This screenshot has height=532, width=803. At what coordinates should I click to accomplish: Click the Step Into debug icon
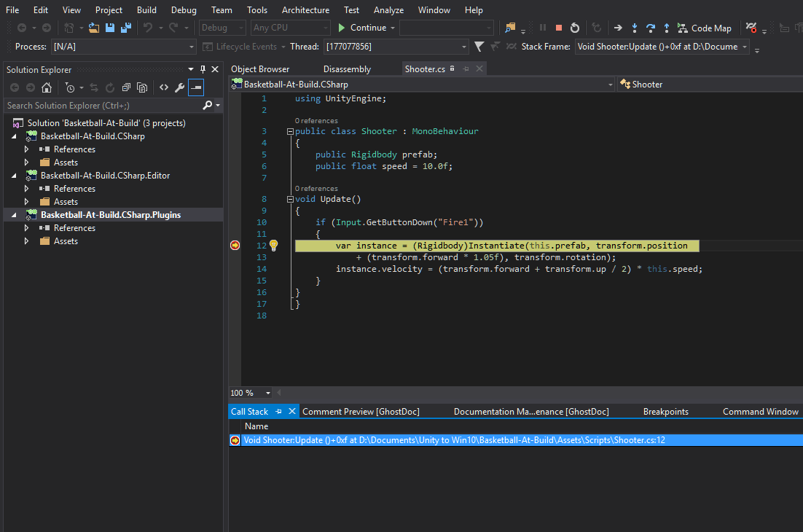tap(635, 27)
